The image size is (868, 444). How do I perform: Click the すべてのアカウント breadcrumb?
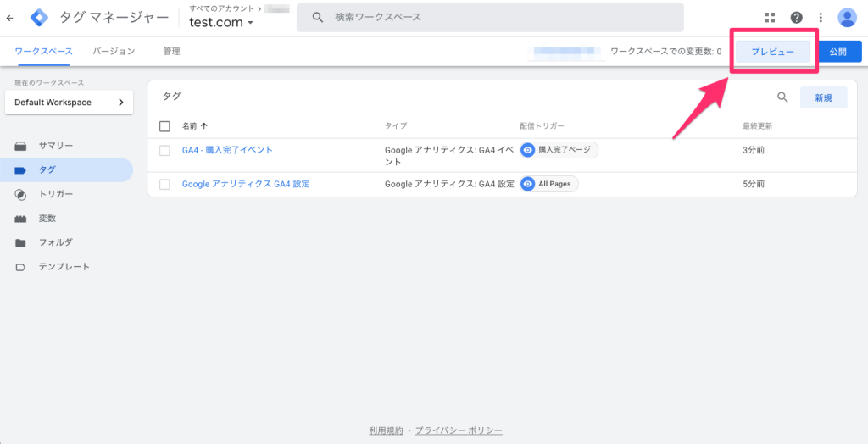tap(221, 8)
